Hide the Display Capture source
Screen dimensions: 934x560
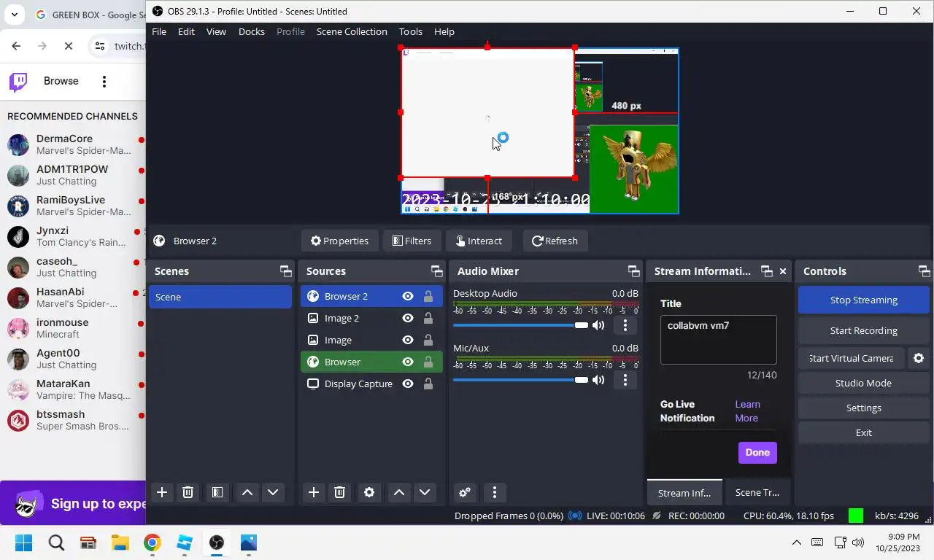point(408,384)
